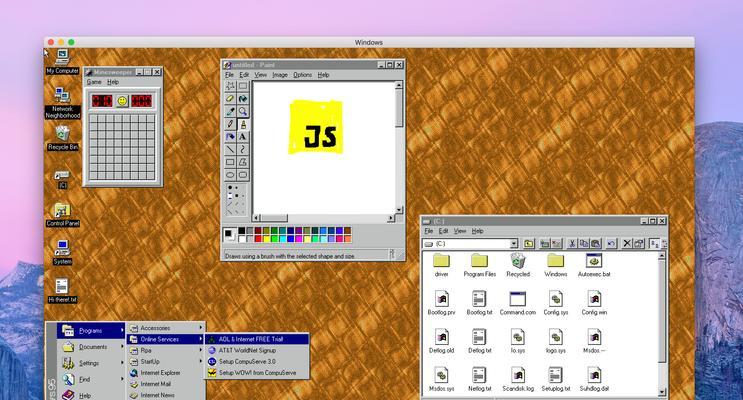Screen dimensions: 743x400
Task: Expand the StartUp program group
Action: (167, 362)
